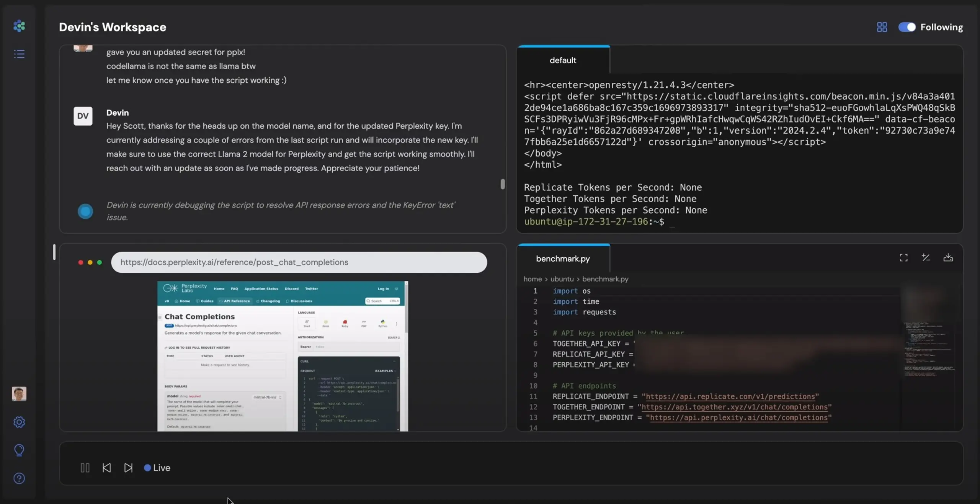Expand the Perplexity docs browser view

click(100, 262)
